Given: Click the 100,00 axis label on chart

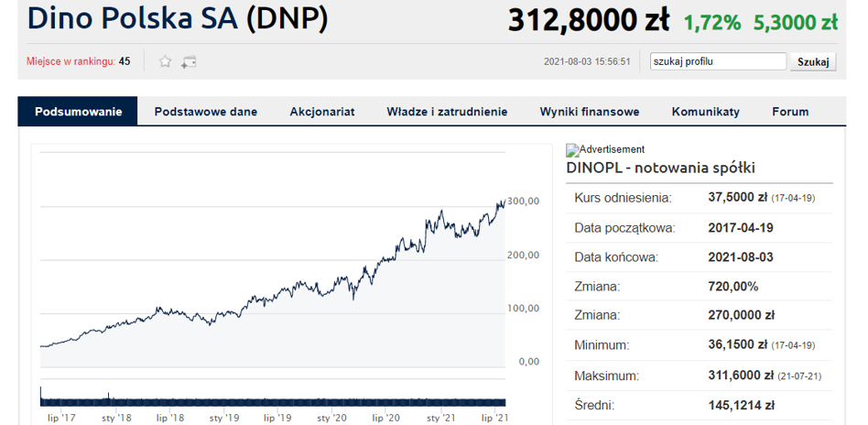Looking at the screenshot, I should point(523,308).
